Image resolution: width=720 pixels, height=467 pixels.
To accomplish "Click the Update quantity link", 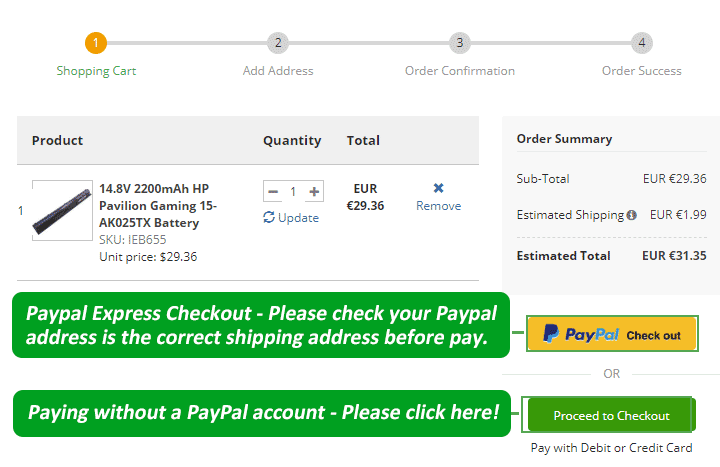I will click(x=298, y=217).
